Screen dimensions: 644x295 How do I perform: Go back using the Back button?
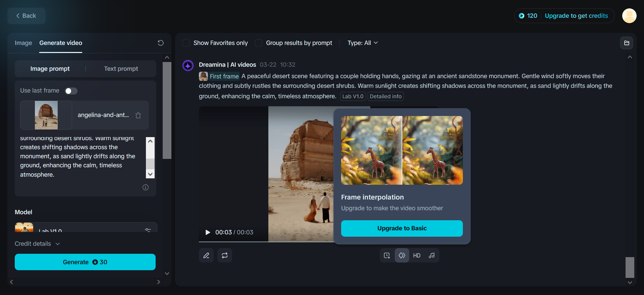[x=26, y=16]
